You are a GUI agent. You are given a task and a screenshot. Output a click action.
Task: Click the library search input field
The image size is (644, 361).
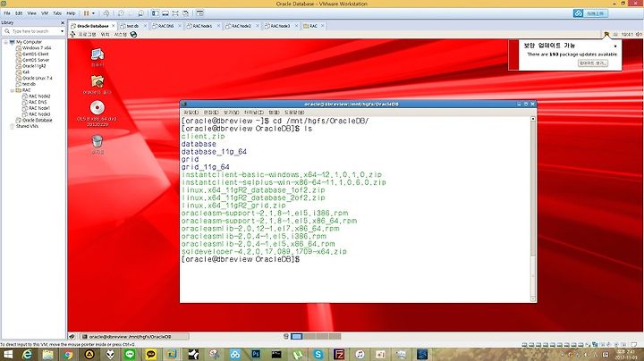(33, 31)
